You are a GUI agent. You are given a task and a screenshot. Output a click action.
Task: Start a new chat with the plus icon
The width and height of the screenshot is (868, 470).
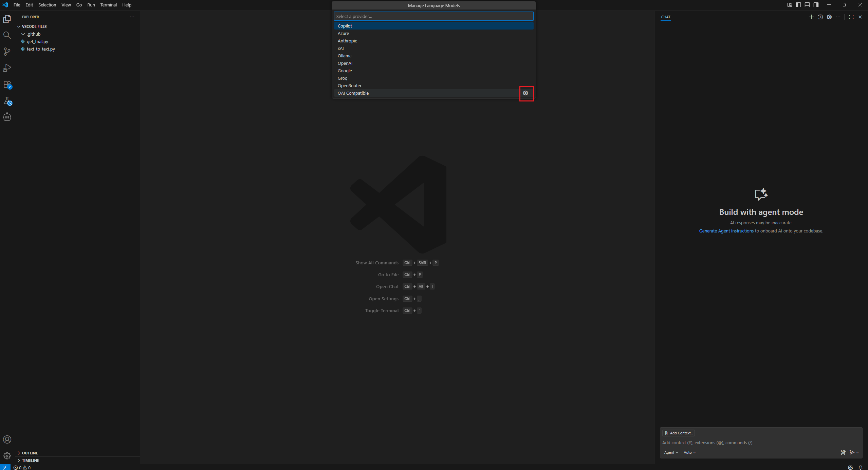click(x=811, y=17)
